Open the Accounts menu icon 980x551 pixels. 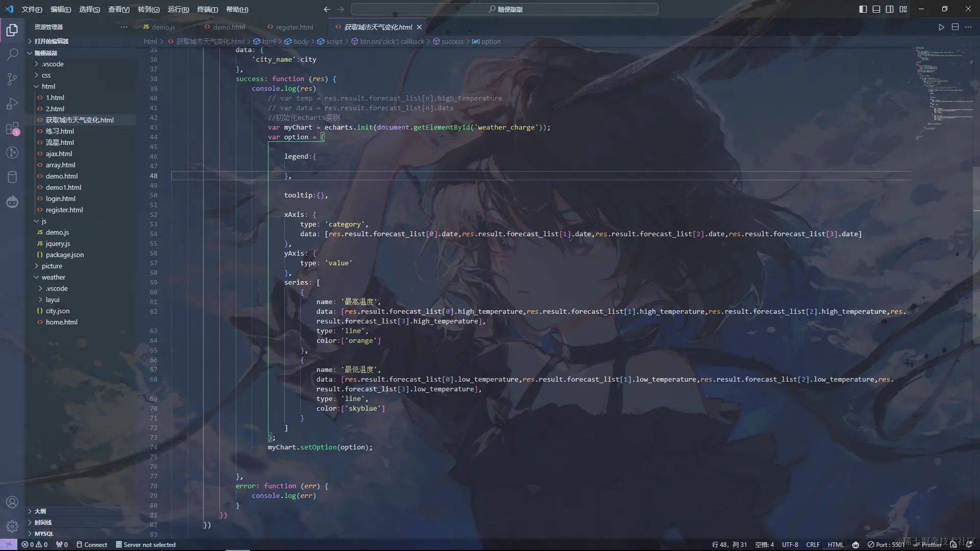click(x=12, y=502)
